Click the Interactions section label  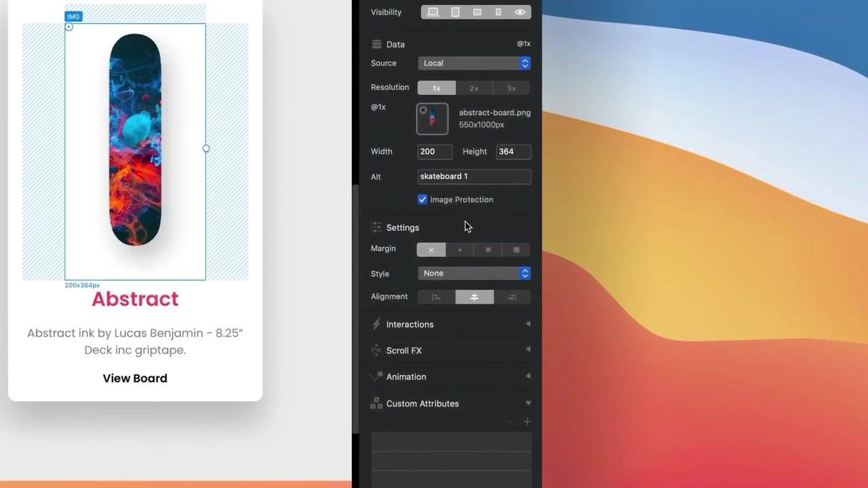click(x=410, y=324)
